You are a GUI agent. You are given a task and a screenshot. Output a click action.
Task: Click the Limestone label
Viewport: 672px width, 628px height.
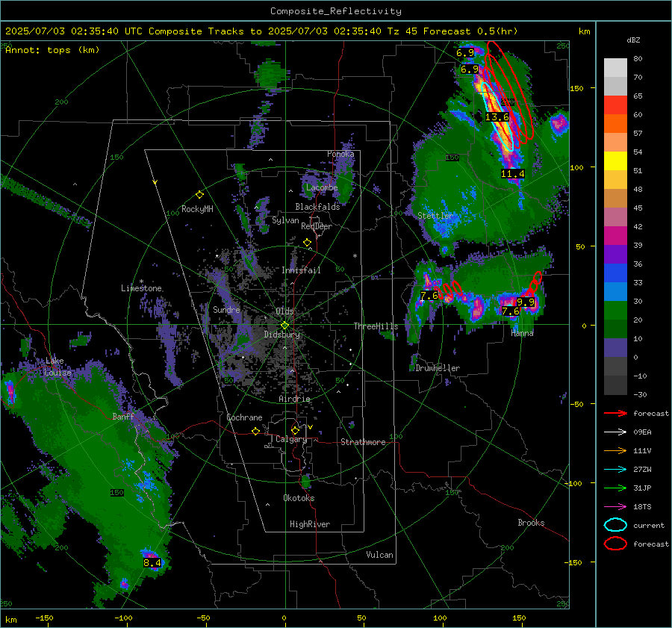[141, 288]
